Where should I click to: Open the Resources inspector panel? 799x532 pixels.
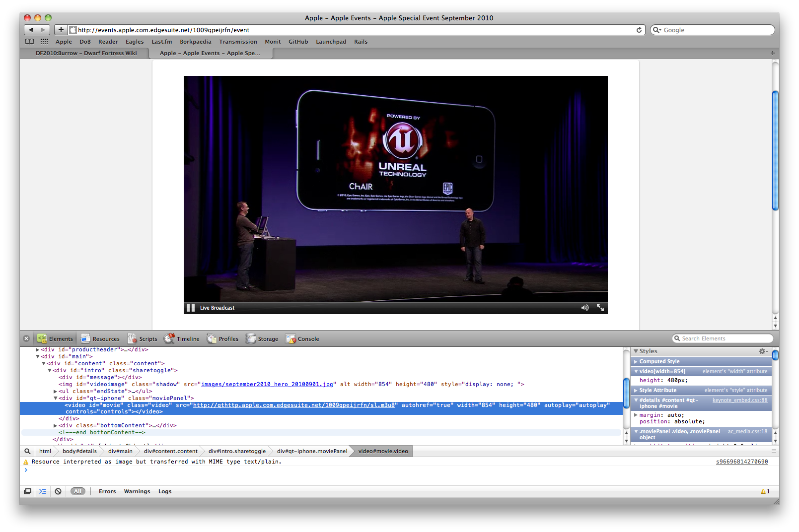pyautogui.click(x=100, y=339)
